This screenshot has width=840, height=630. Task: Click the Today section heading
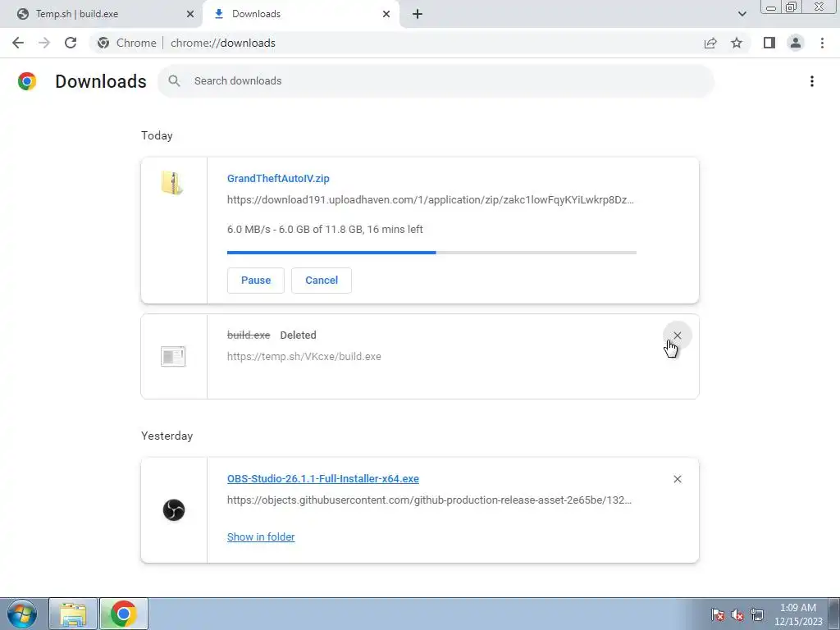(157, 135)
